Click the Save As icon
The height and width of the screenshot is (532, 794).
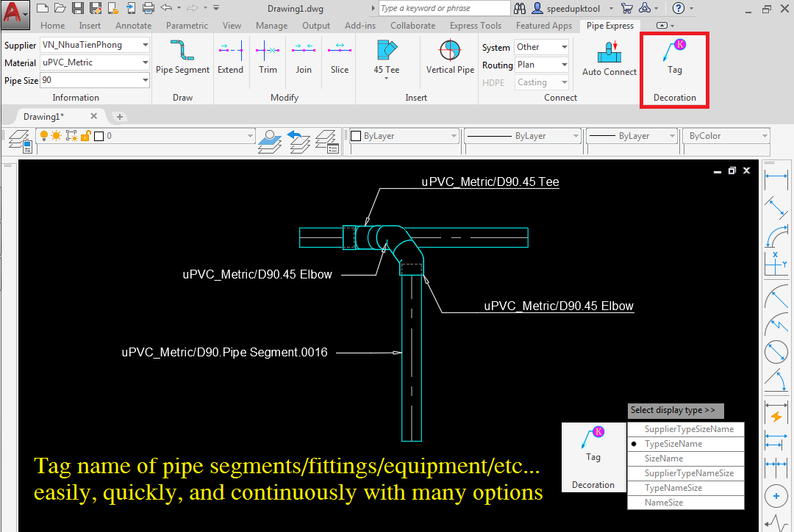(x=95, y=7)
